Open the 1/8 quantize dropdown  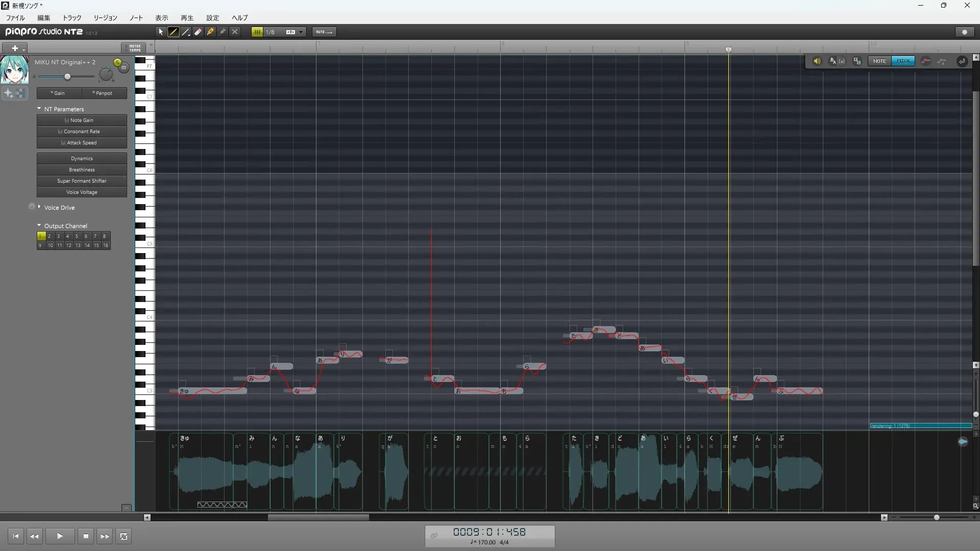301,32
